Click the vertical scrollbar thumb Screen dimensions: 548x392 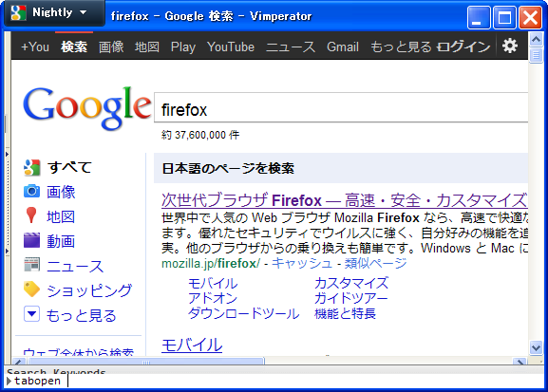point(536,55)
